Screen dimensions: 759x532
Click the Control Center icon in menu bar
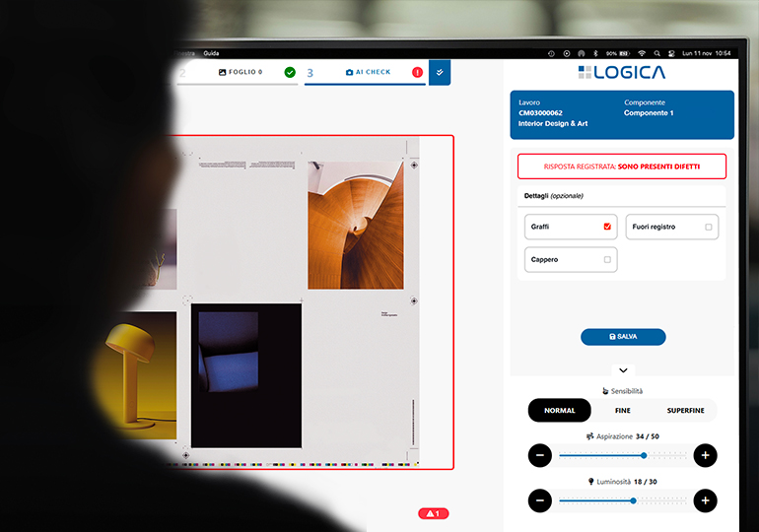pos(671,53)
